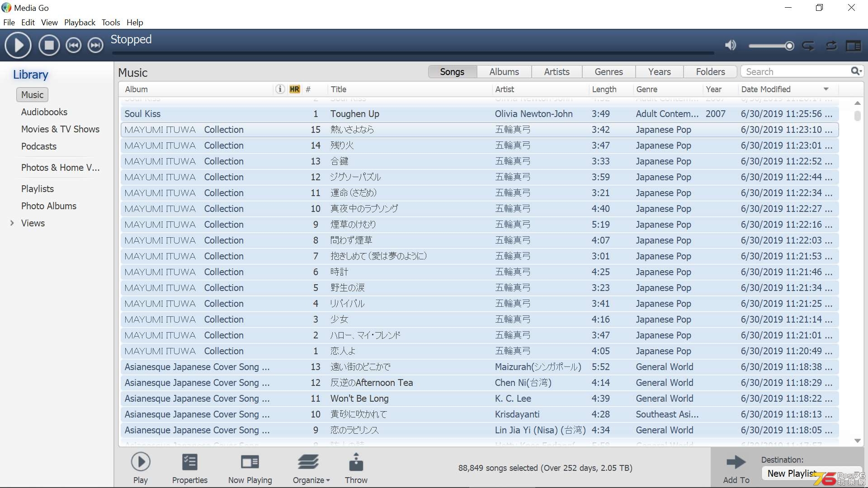Adjust the volume slider knob
This screenshot has width=868, height=488.
[789, 46]
